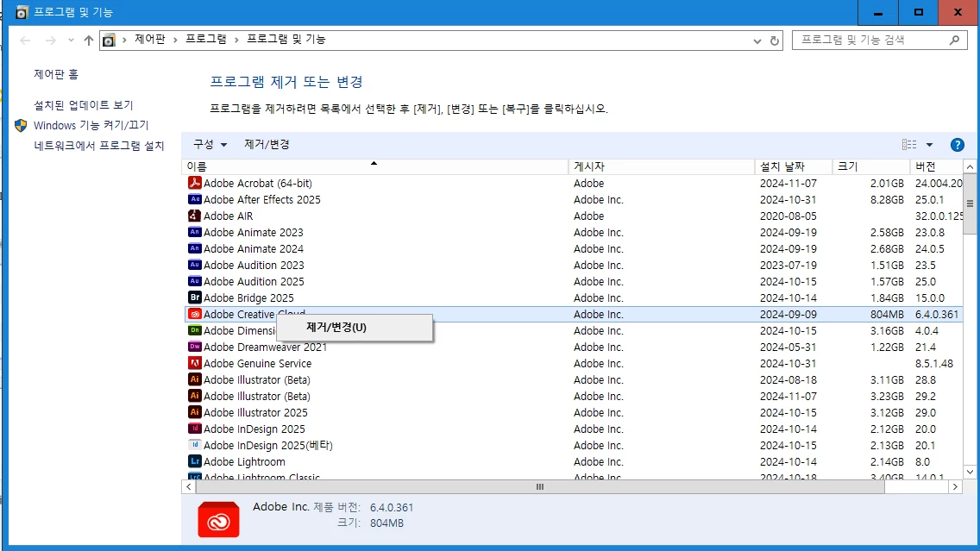The height and width of the screenshot is (551, 980).
Task: Select the Adobe Dreamweaver 2021 icon
Action: click(x=194, y=347)
